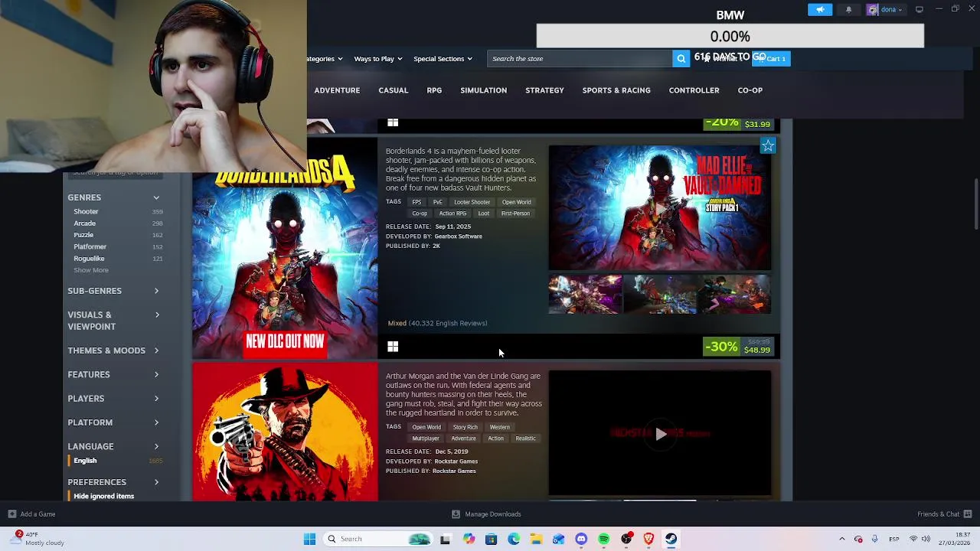
Task: Play the Red Dead Redemption 2 trailer
Action: click(x=660, y=434)
